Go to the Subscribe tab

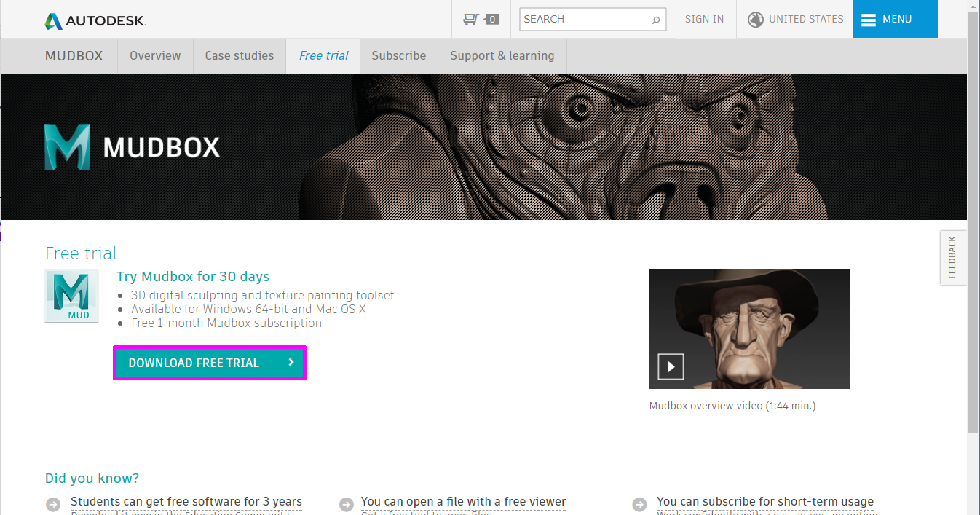399,56
